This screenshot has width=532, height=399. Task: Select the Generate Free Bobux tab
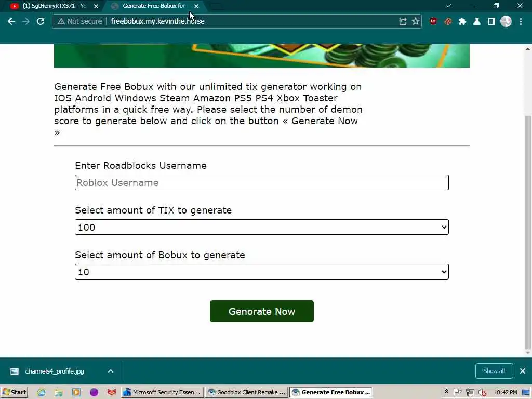[153, 6]
